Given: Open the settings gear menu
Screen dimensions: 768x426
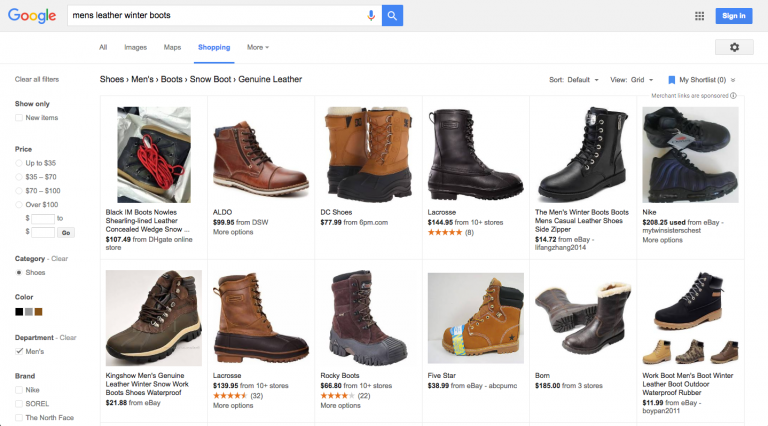Looking at the screenshot, I should (x=734, y=47).
